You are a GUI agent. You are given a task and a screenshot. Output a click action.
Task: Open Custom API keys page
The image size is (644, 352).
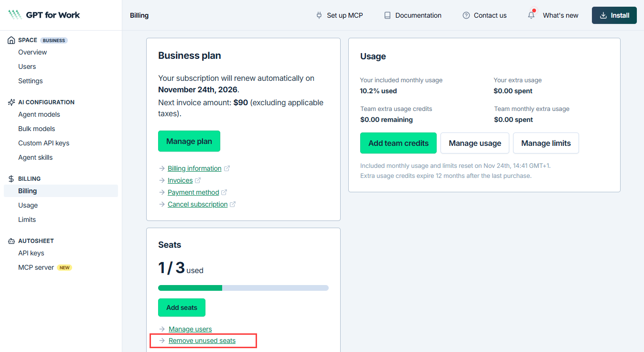point(44,143)
